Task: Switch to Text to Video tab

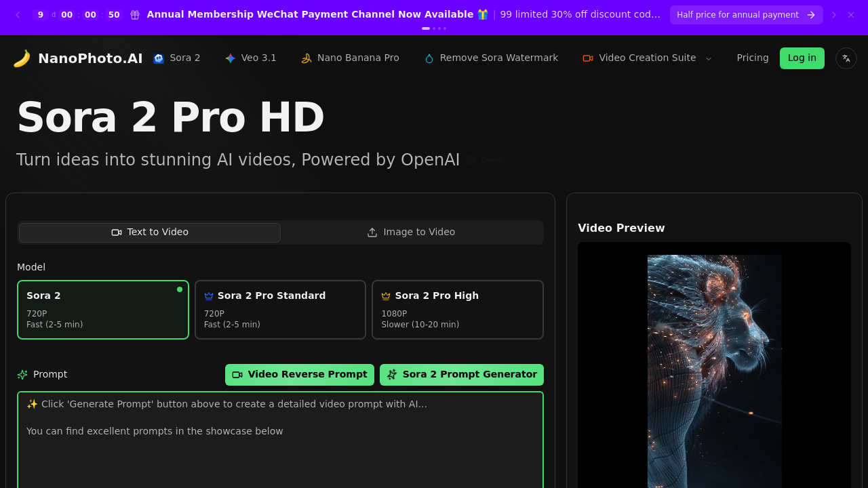Action: 150,232
